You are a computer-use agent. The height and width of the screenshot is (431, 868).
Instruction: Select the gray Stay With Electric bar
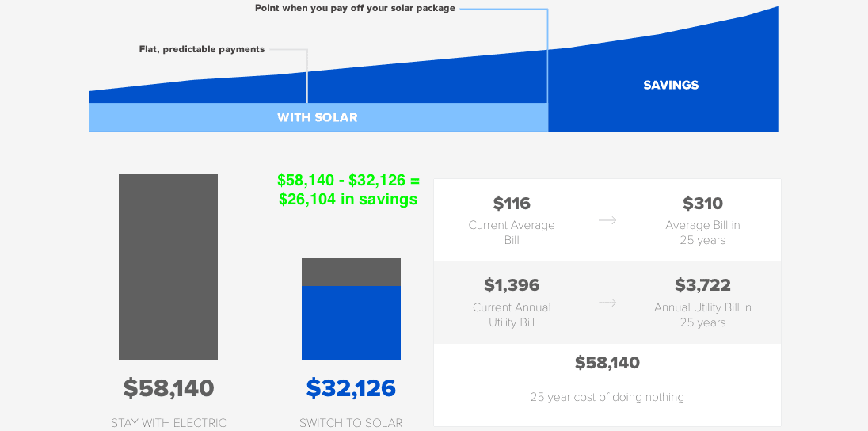[x=168, y=268]
